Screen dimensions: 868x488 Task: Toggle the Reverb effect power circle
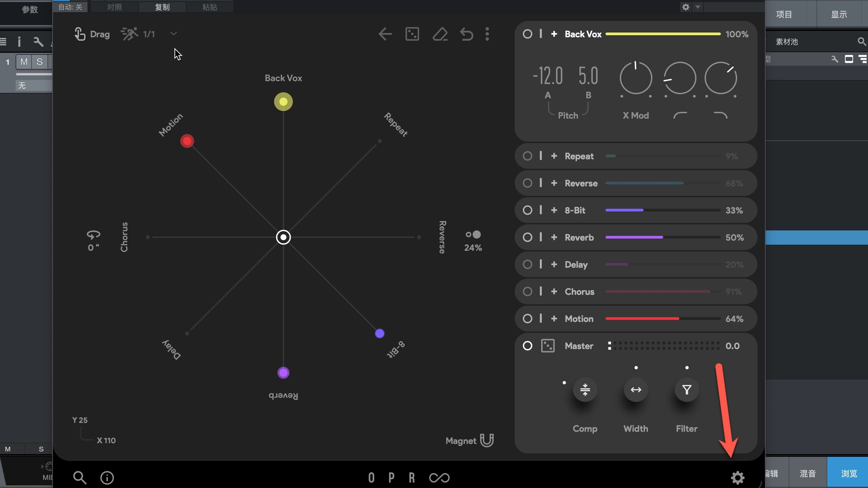(x=527, y=237)
